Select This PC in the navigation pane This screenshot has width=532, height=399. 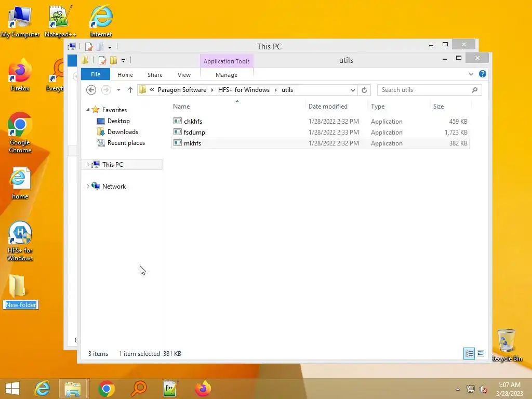(113, 164)
